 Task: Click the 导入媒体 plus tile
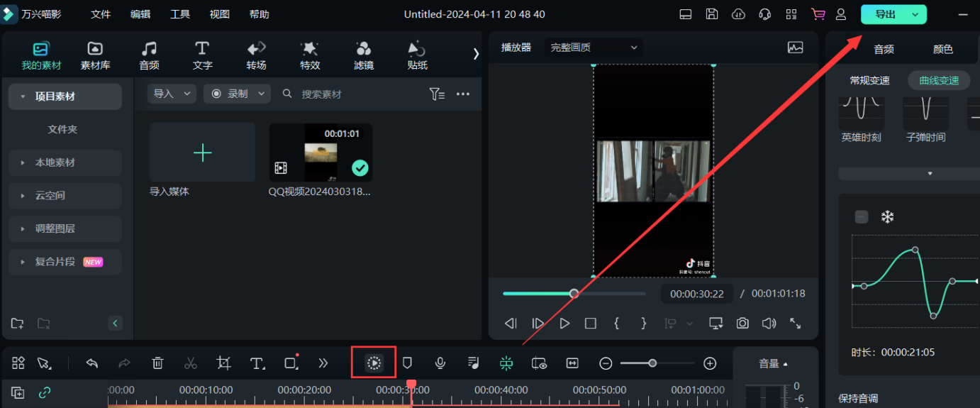click(x=202, y=153)
